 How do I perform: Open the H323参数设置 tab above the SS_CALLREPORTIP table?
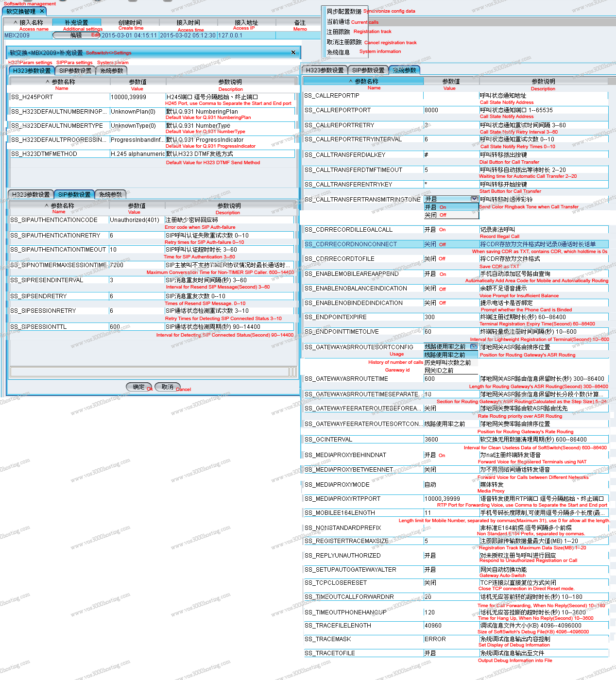pyautogui.click(x=325, y=70)
